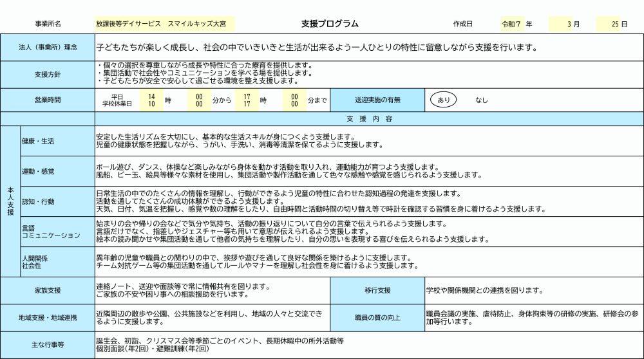
Task: Click the text 絵本の読み聞かせや集団活動
Action: pyautogui.click(x=293, y=239)
